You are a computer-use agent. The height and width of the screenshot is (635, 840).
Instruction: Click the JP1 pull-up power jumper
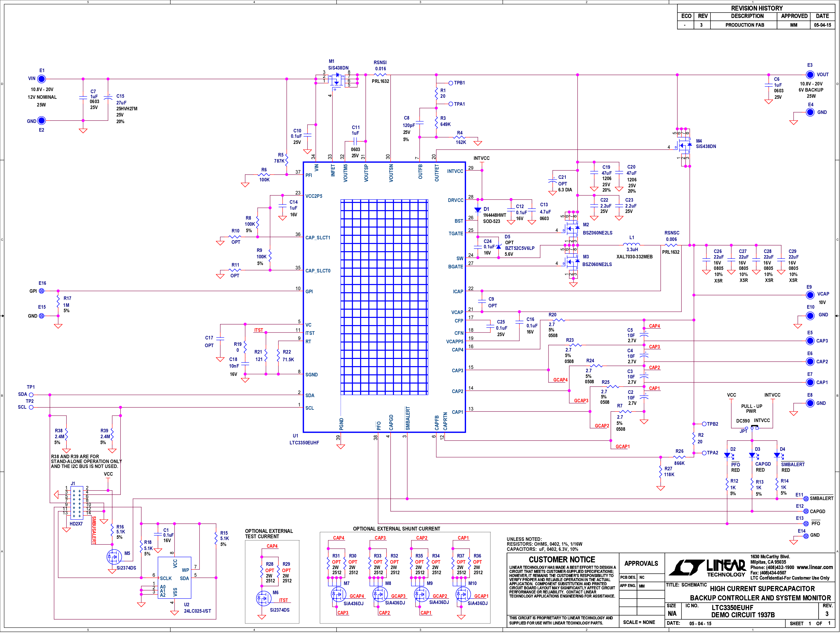pos(754,428)
